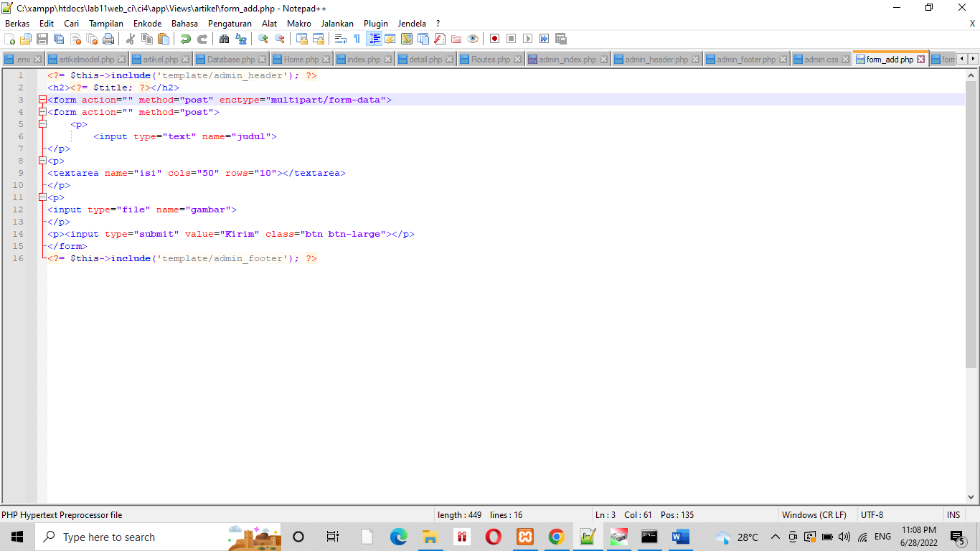Collapse the paragraph fold at line 5

[42, 123]
